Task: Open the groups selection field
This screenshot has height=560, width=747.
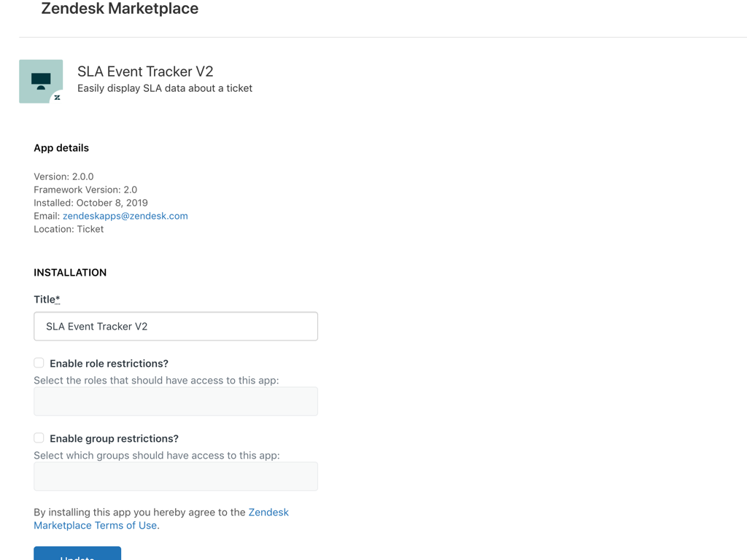Action: click(176, 476)
